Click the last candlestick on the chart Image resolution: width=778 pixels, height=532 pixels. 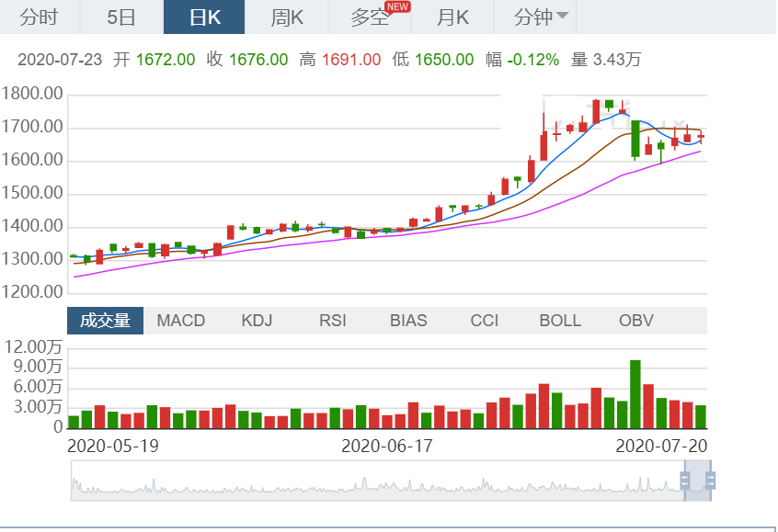tap(701, 137)
